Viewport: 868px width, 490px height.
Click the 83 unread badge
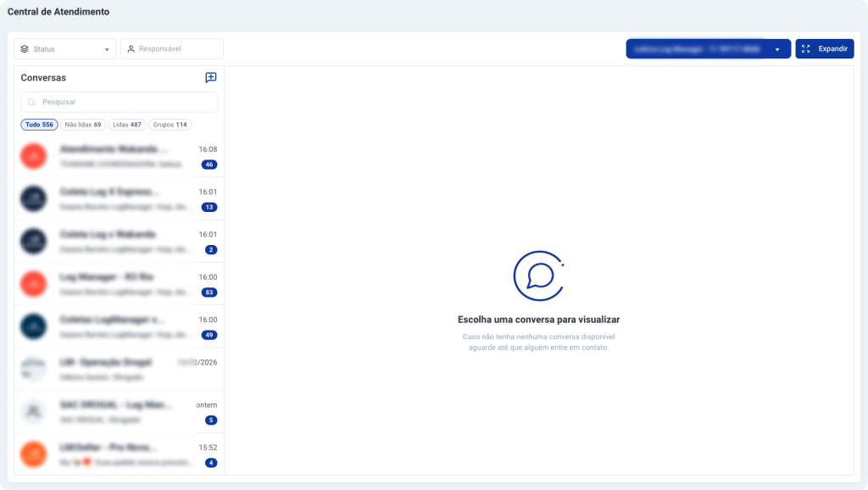(x=209, y=292)
